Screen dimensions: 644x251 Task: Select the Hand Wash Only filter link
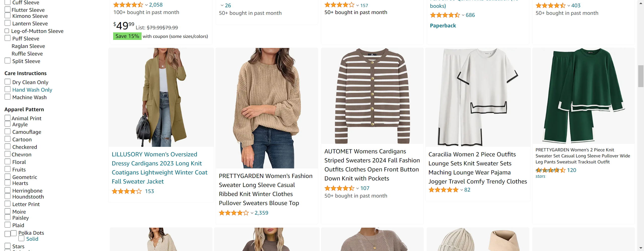[x=32, y=90]
